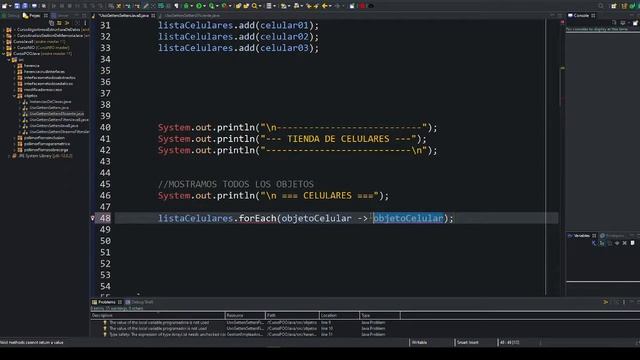Viewport: 640px width, 360px height.
Task: Click the New file icon in toolbar
Action: point(4,6)
